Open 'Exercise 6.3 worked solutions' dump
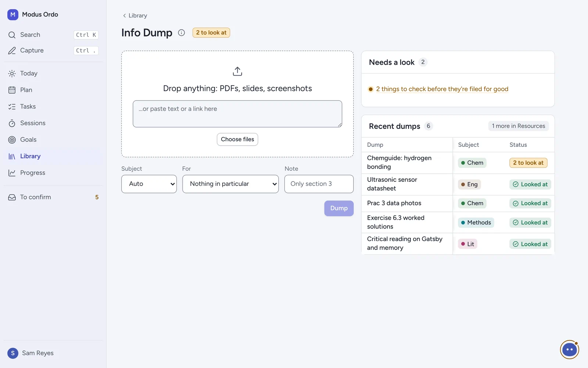588x368 pixels. tap(396, 222)
